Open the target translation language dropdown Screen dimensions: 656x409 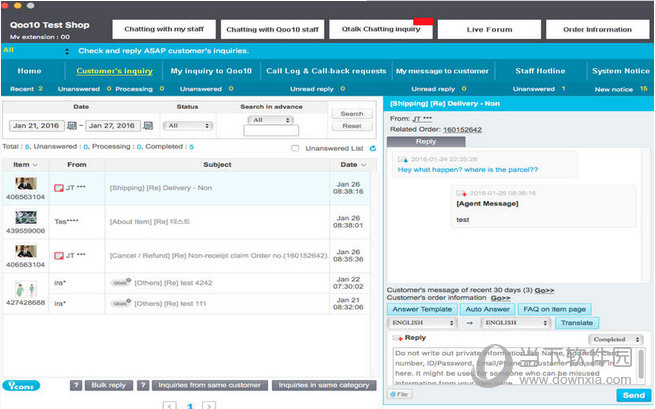(x=515, y=323)
